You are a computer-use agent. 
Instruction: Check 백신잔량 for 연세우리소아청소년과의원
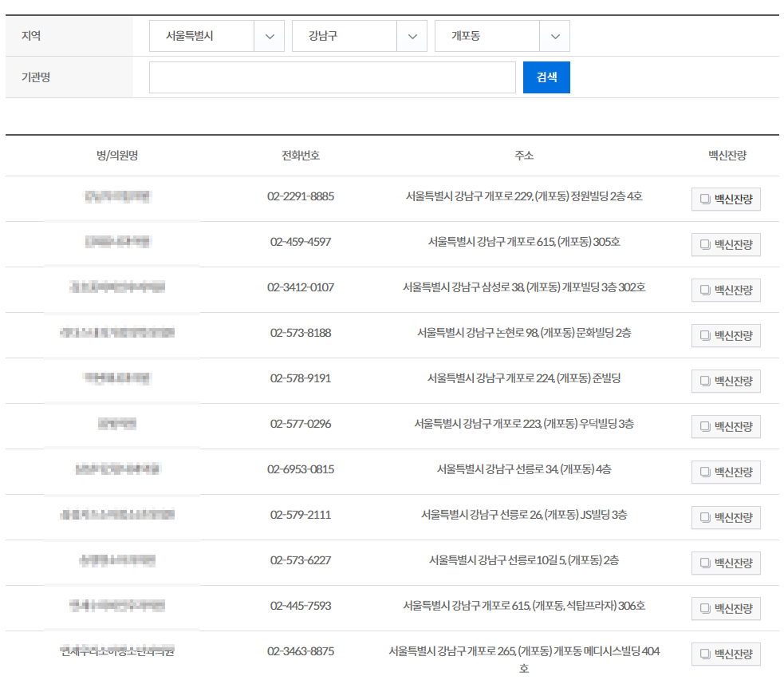725,654
